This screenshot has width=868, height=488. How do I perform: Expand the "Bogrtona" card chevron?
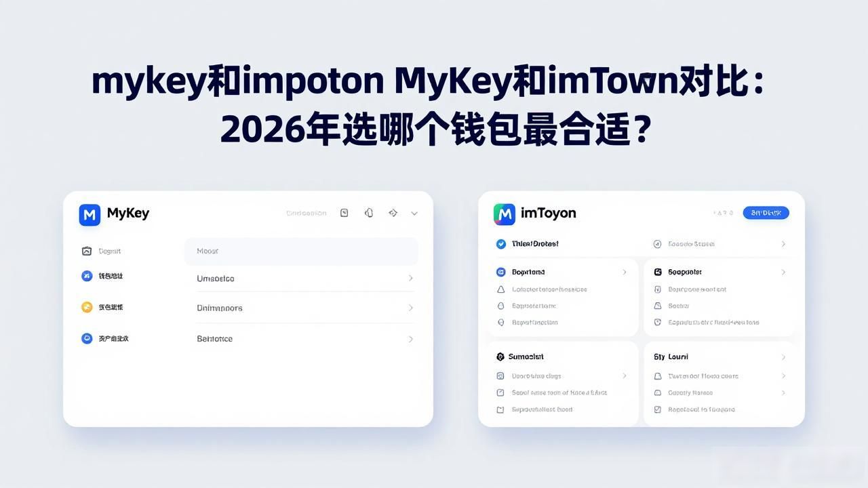[x=625, y=272]
